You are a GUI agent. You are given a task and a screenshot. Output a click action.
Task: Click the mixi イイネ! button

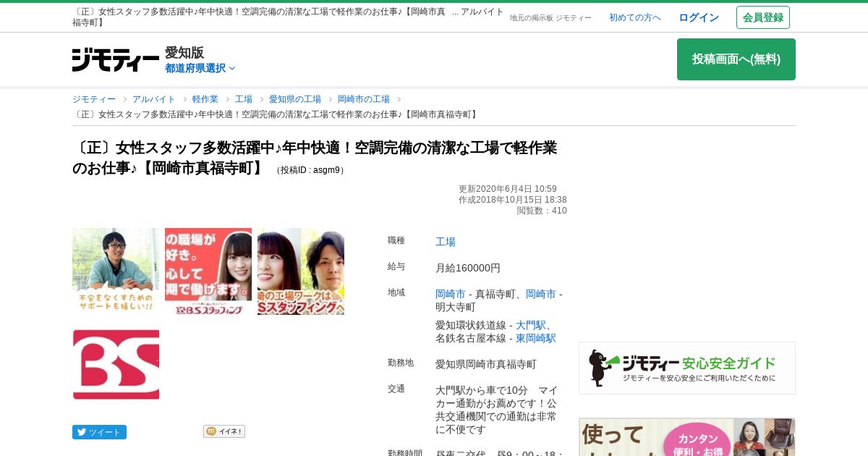[x=224, y=431]
